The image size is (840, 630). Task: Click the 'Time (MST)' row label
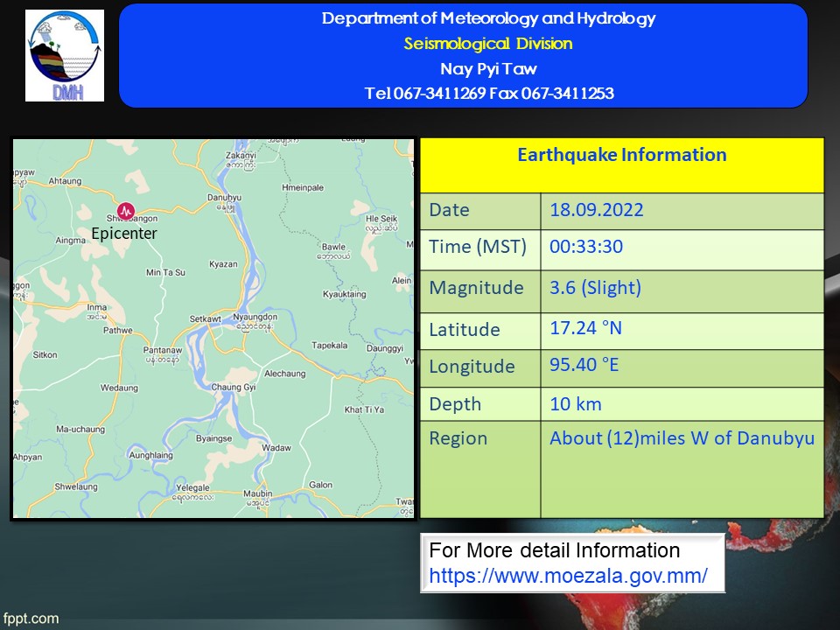point(478,247)
